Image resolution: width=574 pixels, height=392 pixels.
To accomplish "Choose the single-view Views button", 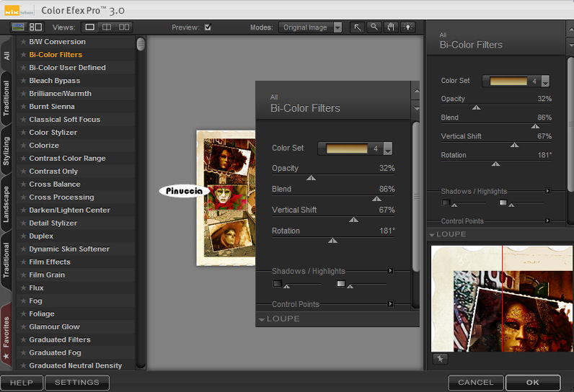I will (x=89, y=27).
